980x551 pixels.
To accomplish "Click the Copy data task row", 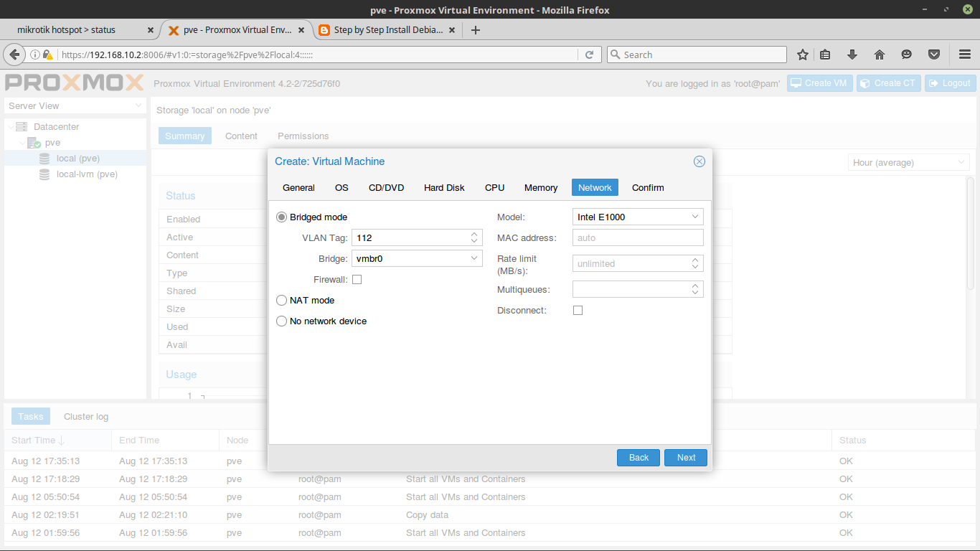I will pos(489,515).
